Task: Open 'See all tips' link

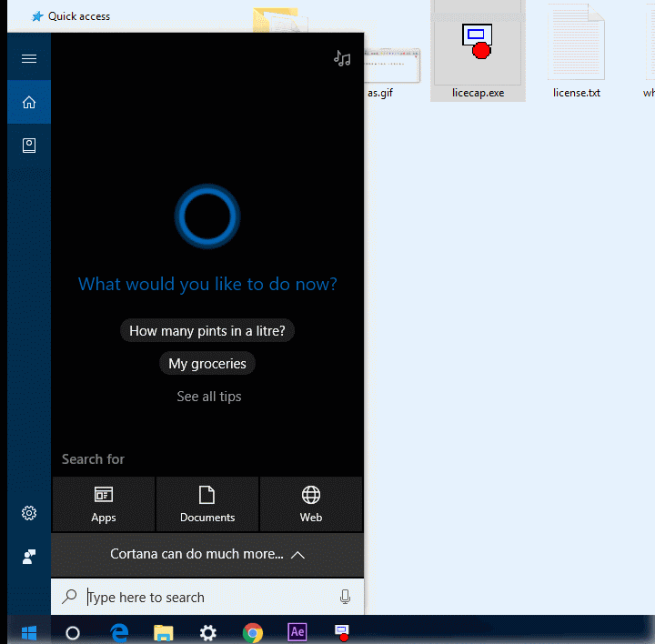Action: [209, 397]
